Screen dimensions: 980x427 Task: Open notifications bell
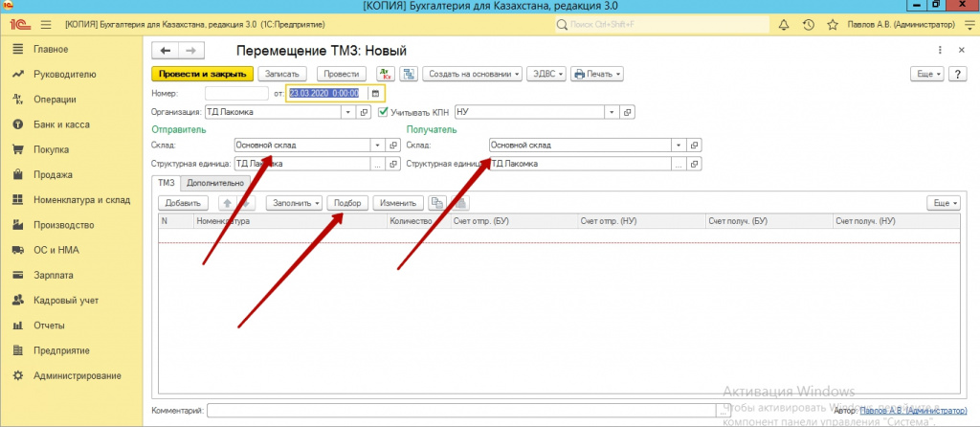(784, 25)
